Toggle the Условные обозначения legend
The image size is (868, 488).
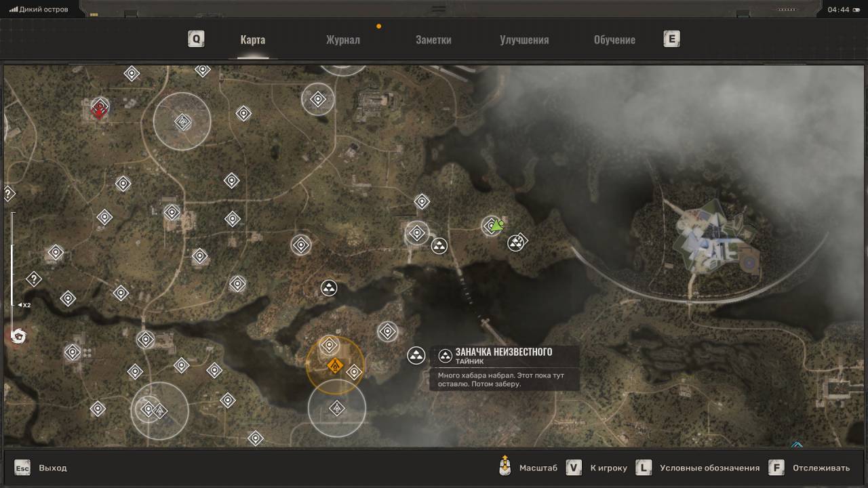(698, 468)
